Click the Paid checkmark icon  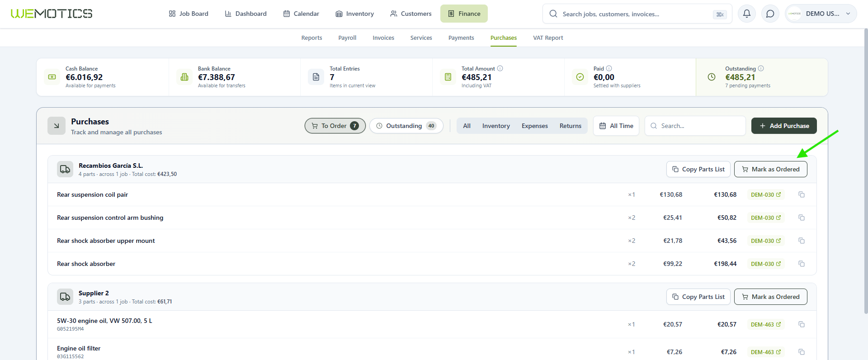[x=580, y=77]
